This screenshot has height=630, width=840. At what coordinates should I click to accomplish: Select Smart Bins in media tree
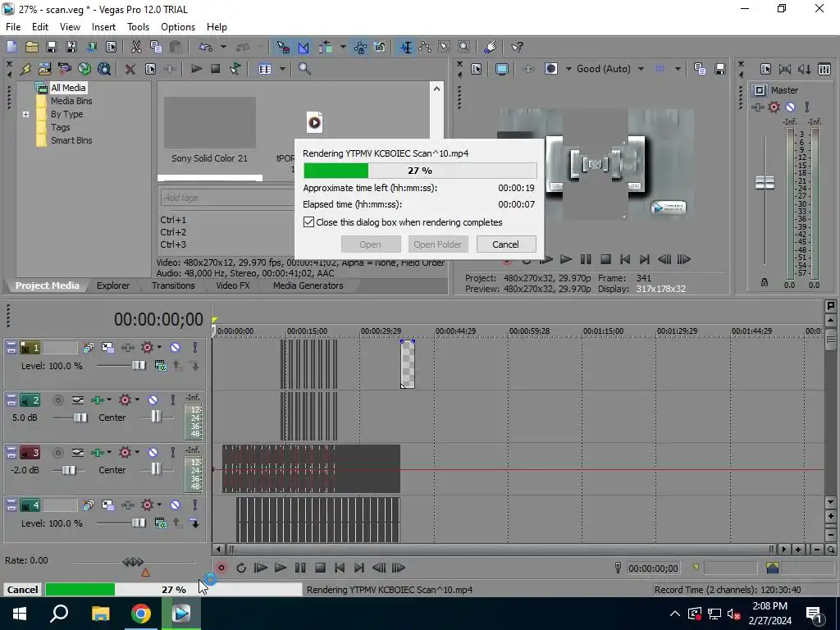(71, 140)
